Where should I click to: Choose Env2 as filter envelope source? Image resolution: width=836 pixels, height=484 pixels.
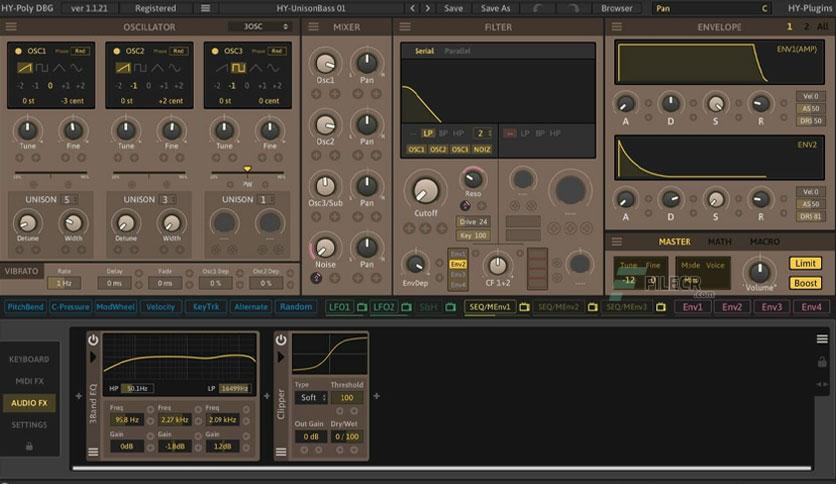click(458, 264)
